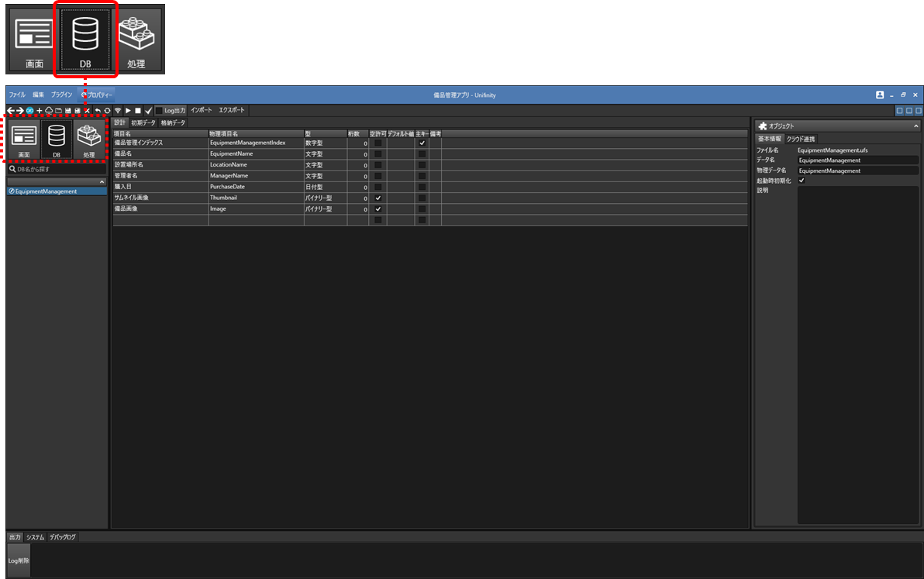Open the クラウド連携 tab

[x=800, y=139]
